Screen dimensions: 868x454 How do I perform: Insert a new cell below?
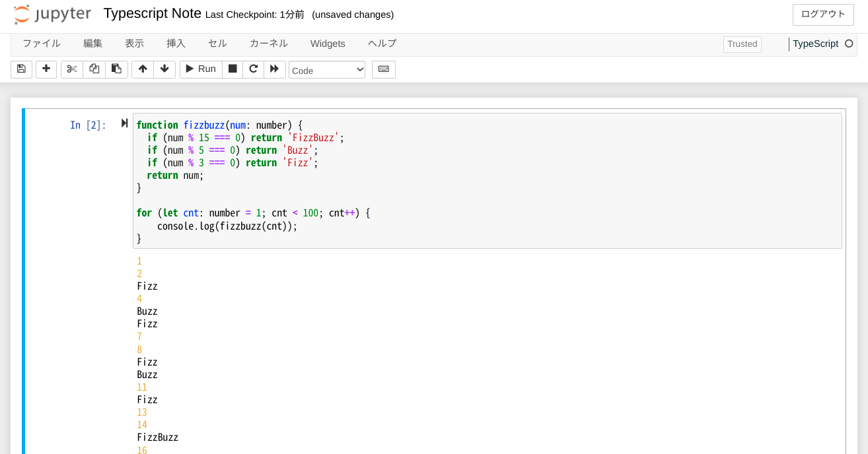[x=46, y=69]
